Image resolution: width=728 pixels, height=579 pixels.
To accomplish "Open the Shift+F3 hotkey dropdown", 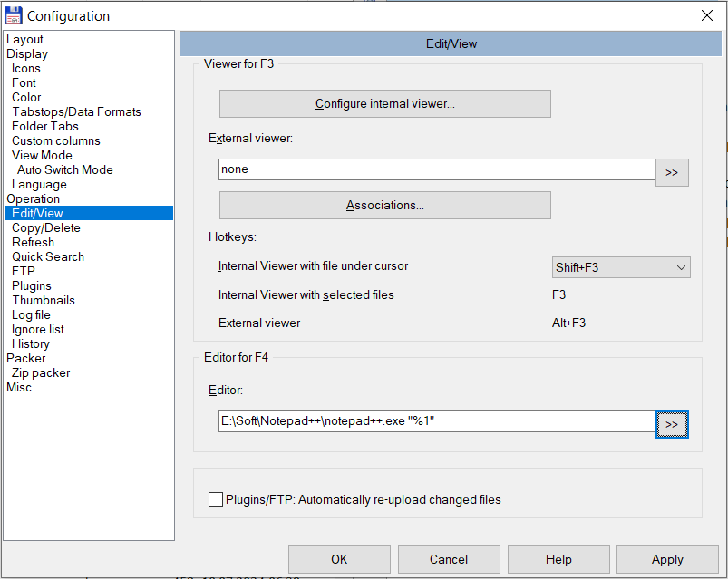I will pyautogui.click(x=621, y=267).
